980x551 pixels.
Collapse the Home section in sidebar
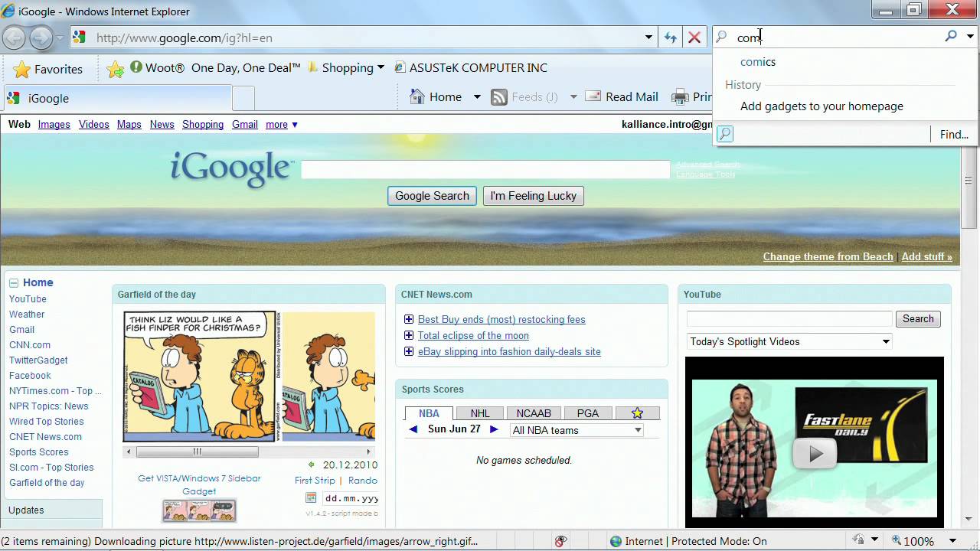[14, 282]
